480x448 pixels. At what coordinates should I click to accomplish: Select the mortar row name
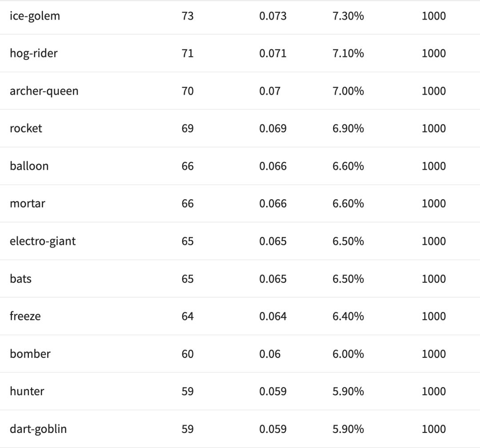point(28,204)
